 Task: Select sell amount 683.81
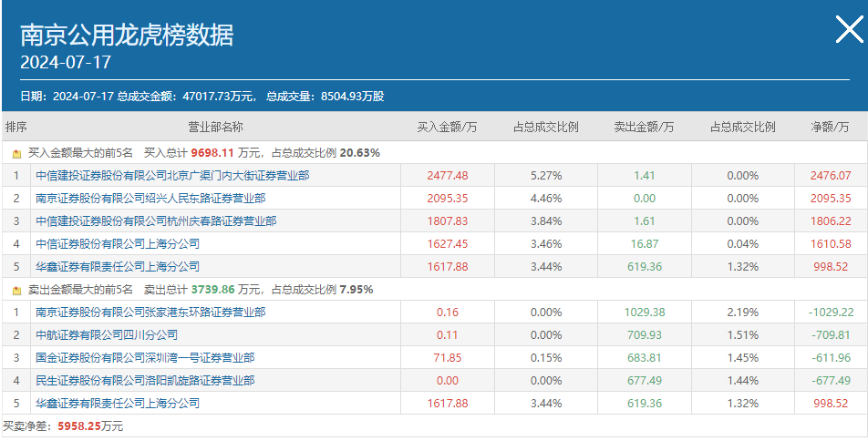point(645,357)
